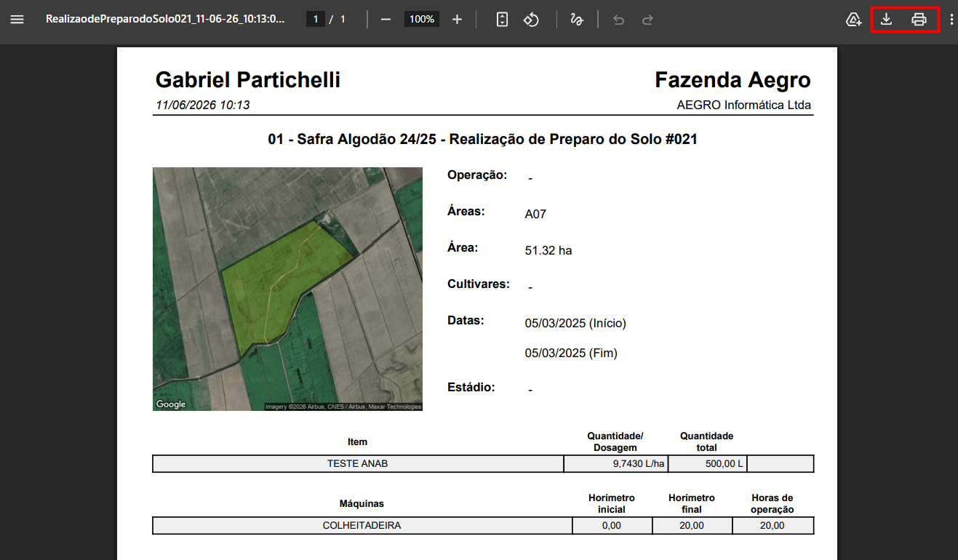Click the 100% zoom level field
Image resolution: width=958 pixels, height=560 pixels.
(x=422, y=20)
